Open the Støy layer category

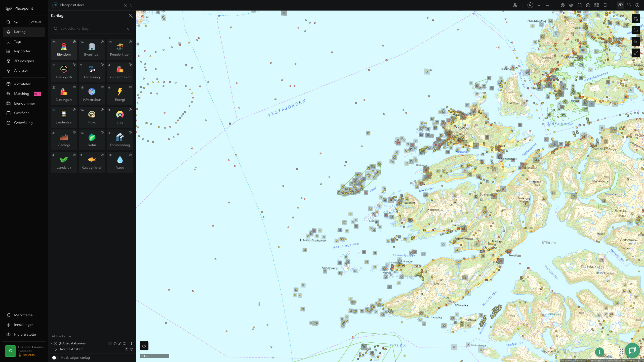click(x=120, y=117)
